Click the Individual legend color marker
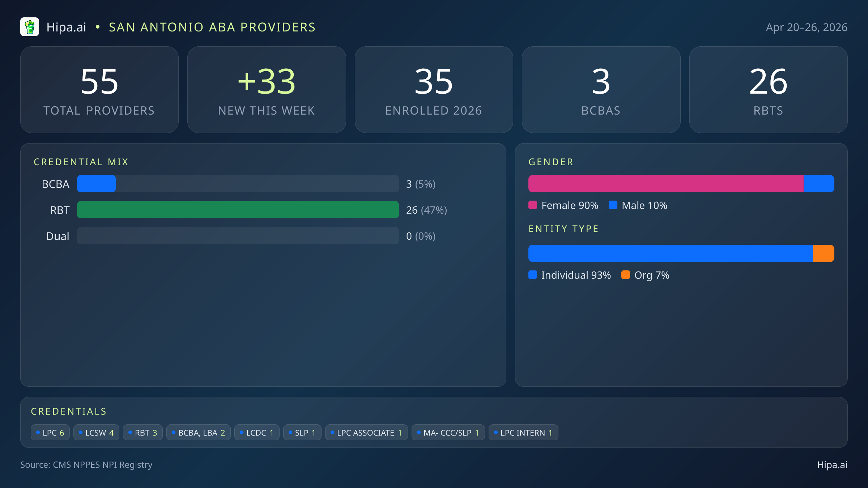 coord(533,275)
